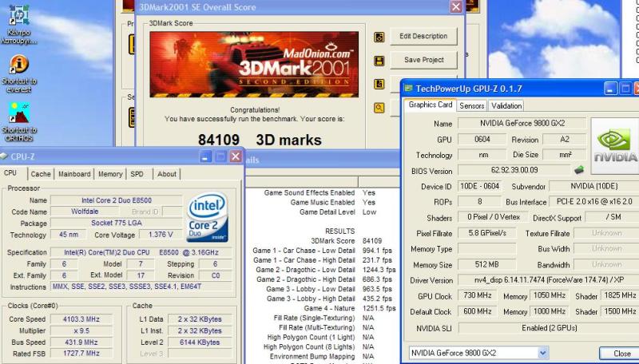Close the 3DMark2001 SE Overall Score dialog
This screenshot has height=364, width=639.
pos(455,7)
